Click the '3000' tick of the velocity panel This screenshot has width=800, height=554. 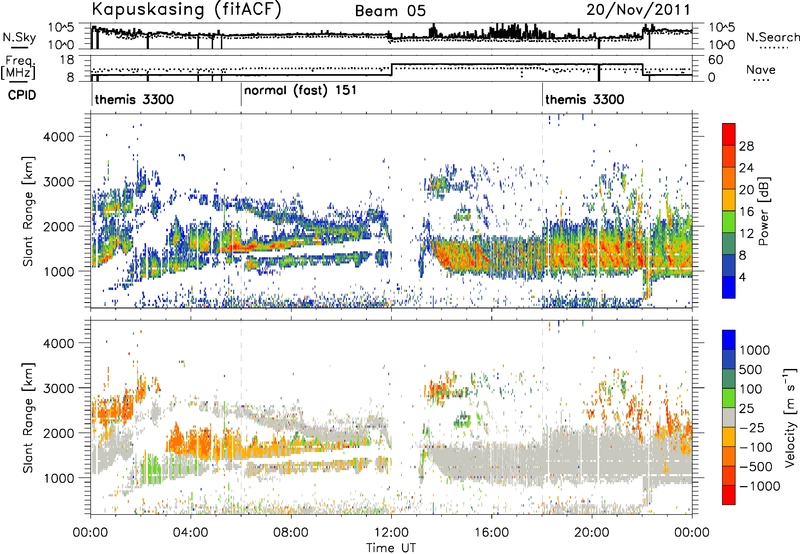tap(59, 388)
